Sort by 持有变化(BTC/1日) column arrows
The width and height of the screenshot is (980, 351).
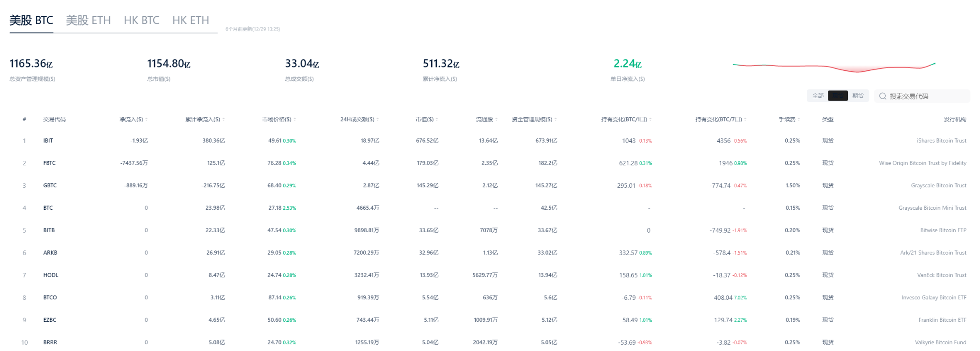(650, 119)
